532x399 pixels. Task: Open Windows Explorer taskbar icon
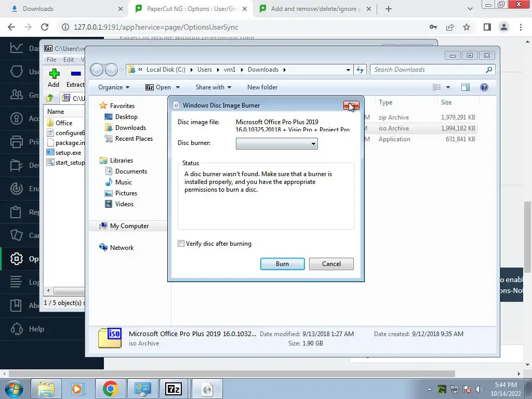pyautogui.click(x=46, y=389)
